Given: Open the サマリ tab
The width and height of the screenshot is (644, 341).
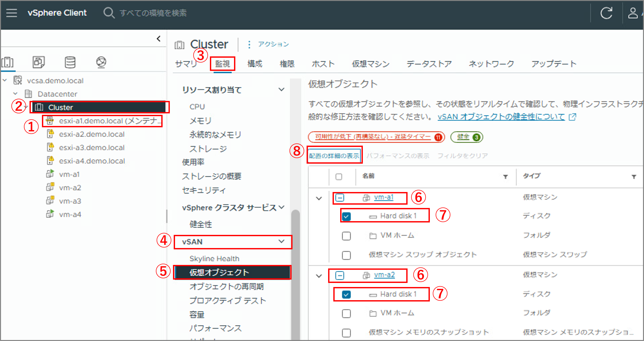Looking at the screenshot, I should pyautogui.click(x=186, y=64).
